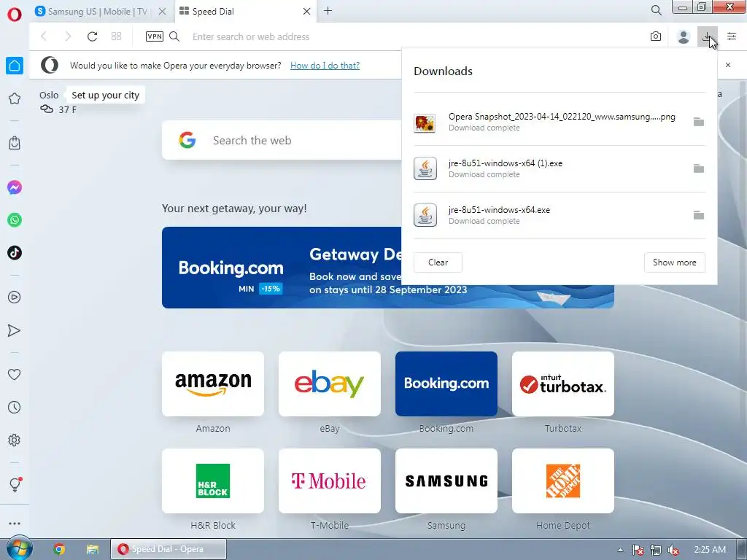Open sidebar setup three-dots menu

click(x=15, y=524)
